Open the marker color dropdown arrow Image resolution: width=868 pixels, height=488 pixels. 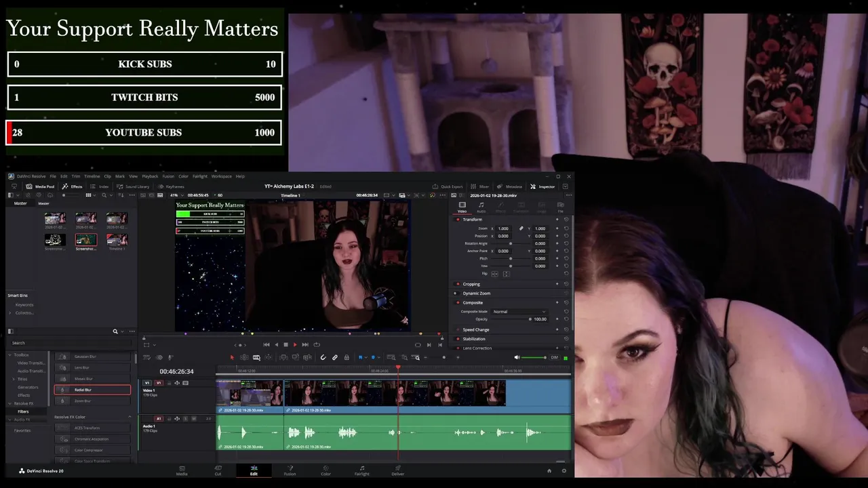[x=380, y=357]
